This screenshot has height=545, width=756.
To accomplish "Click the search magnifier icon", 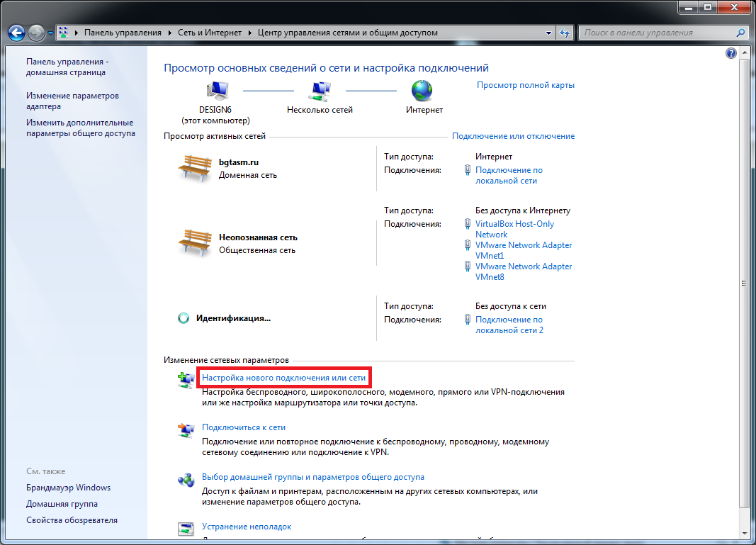I will 740,33.
